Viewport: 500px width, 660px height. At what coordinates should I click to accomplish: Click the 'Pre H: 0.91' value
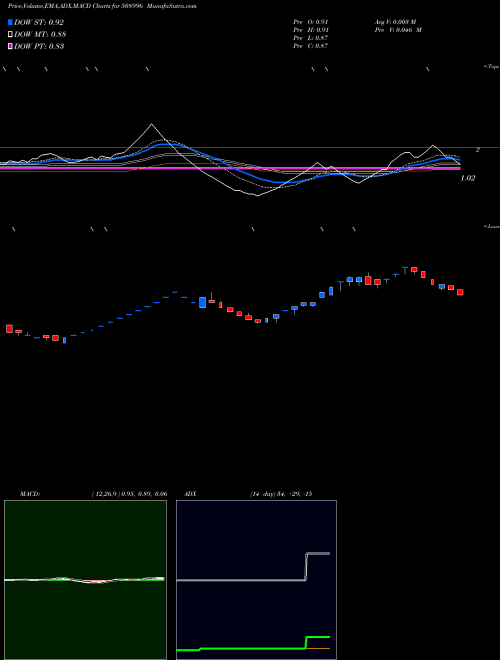(x=311, y=30)
